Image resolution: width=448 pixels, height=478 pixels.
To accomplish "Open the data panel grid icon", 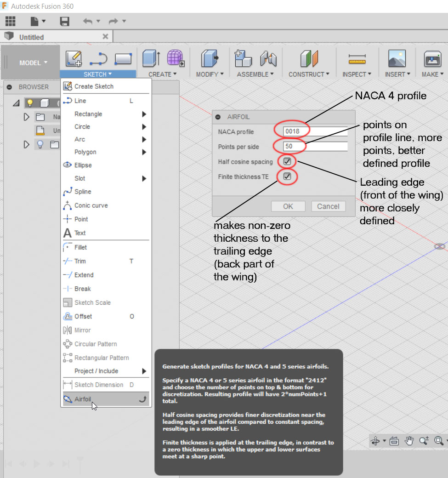I will tap(11, 21).
